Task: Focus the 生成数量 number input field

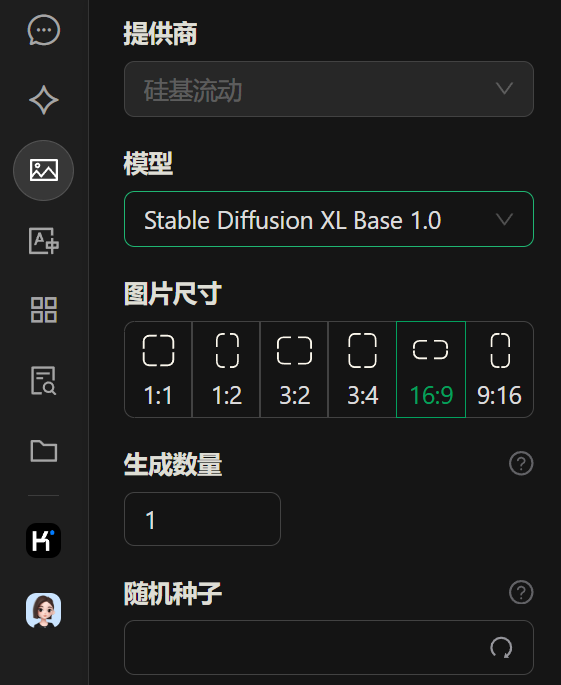Action: pyautogui.click(x=202, y=519)
